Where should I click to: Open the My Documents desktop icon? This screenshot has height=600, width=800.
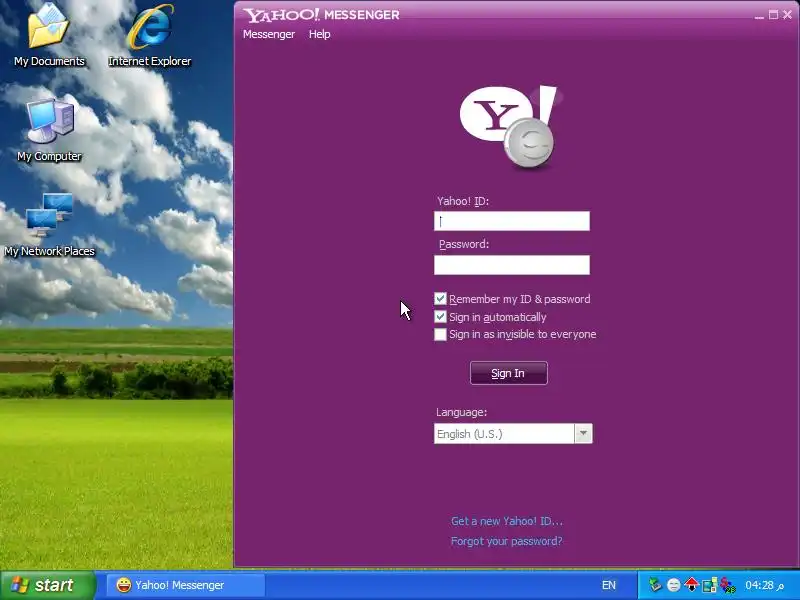coord(49,35)
